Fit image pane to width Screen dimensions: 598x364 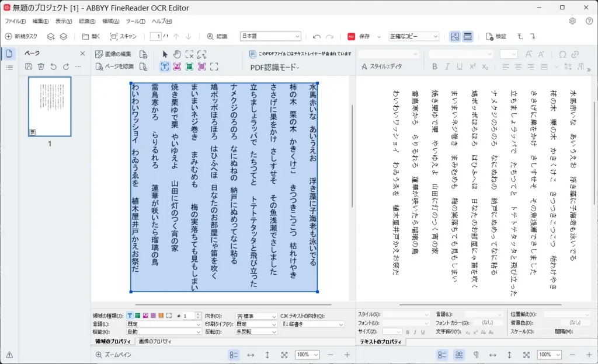[251, 355]
